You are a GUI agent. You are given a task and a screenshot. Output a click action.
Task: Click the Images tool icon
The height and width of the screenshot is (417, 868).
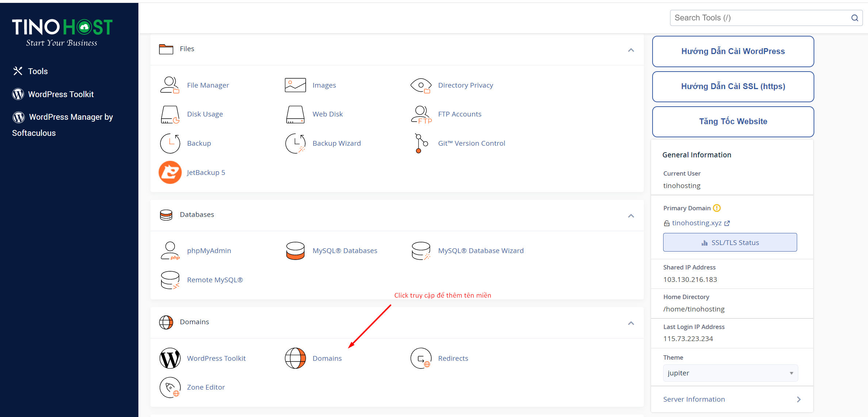[295, 85]
